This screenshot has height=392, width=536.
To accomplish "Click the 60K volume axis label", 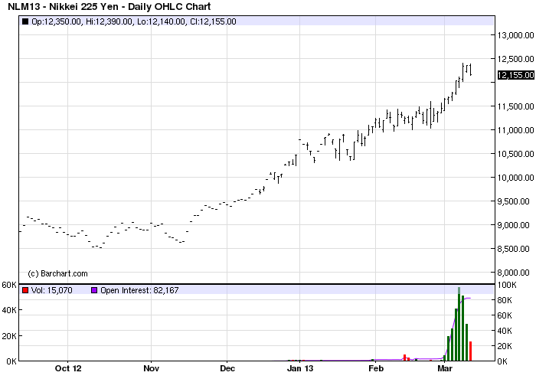I will pyautogui.click(x=9, y=285).
